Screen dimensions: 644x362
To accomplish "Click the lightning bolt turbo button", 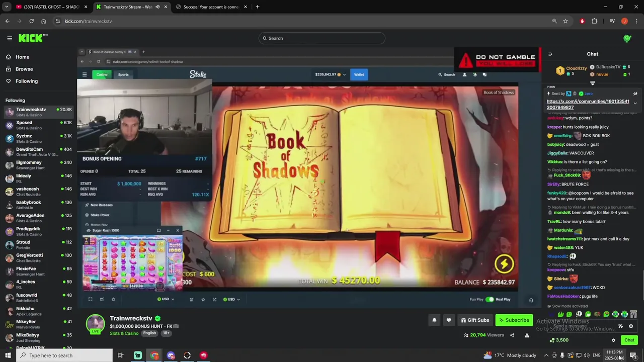I will (504, 263).
